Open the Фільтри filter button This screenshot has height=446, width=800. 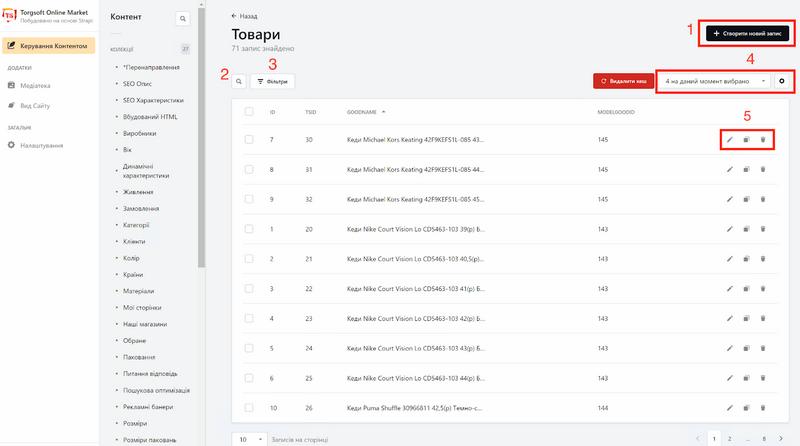point(272,81)
